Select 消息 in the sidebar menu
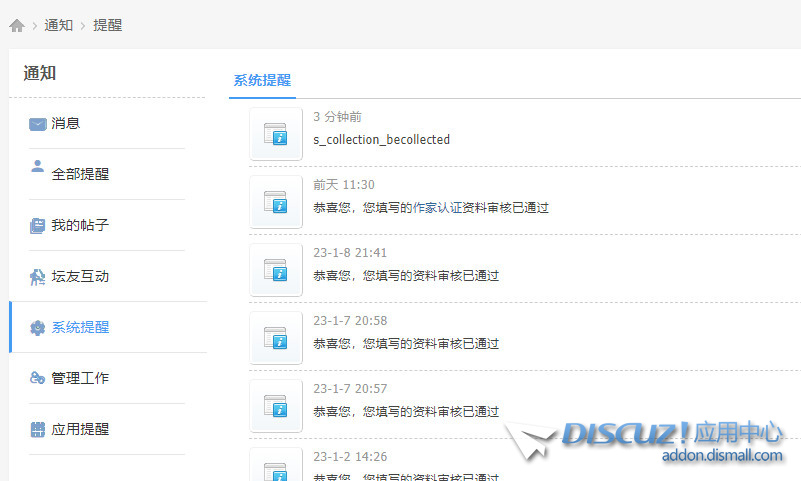The image size is (801, 481). (66, 124)
